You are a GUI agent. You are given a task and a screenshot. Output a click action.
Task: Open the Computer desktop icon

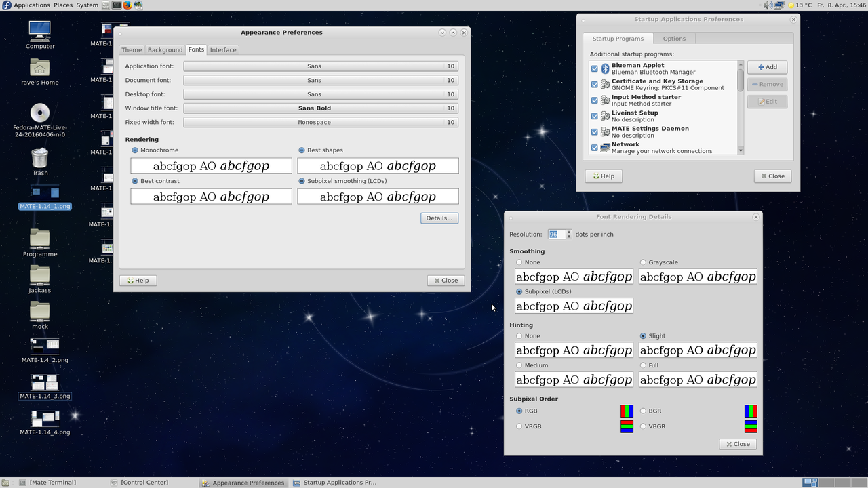40,31
